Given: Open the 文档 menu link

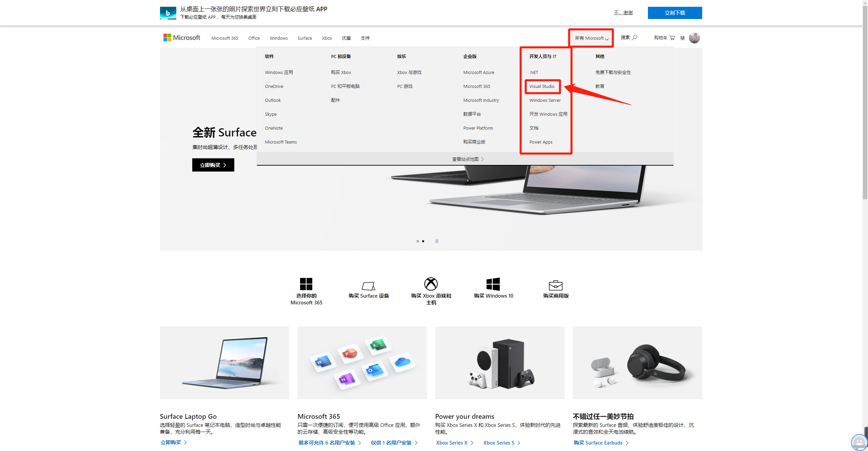Looking at the screenshot, I should pyautogui.click(x=534, y=128).
